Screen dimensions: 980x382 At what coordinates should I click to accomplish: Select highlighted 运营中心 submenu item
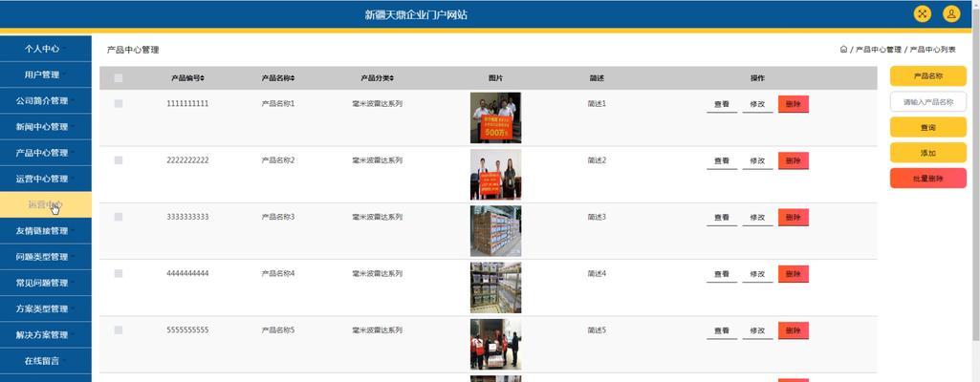pos(46,204)
